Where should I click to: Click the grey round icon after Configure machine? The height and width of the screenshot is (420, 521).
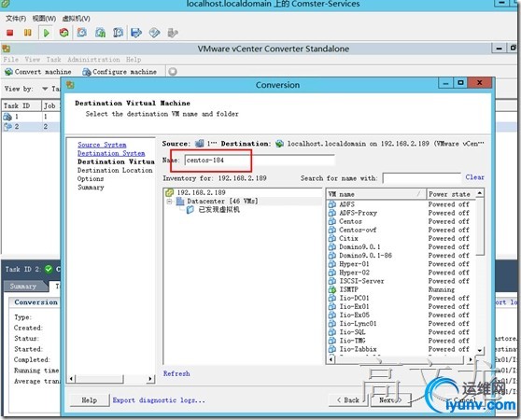(x=173, y=71)
